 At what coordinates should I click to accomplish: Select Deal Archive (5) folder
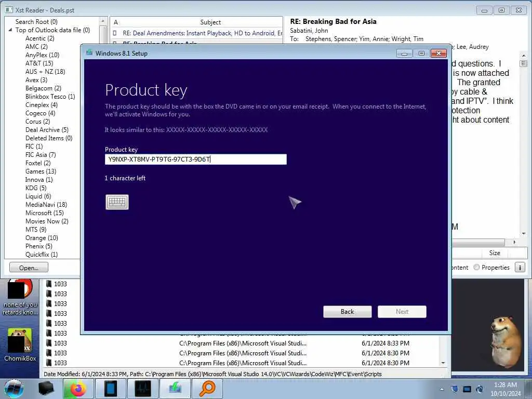[47, 129]
